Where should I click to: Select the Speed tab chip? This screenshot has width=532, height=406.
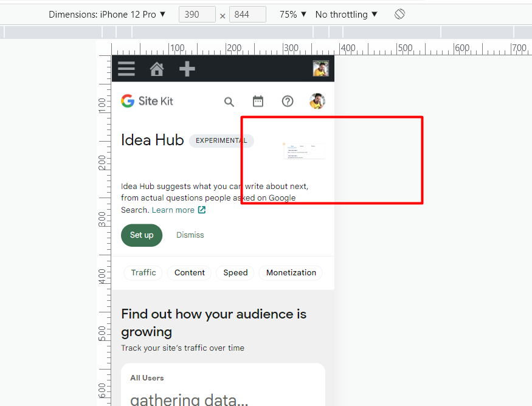tap(235, 273)
